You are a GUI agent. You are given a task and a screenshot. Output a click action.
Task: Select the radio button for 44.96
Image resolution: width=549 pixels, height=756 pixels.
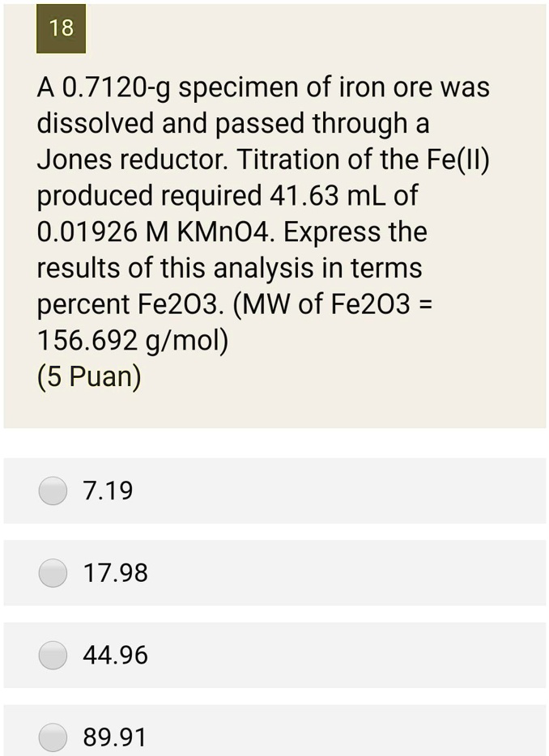(x=53, y=656)
